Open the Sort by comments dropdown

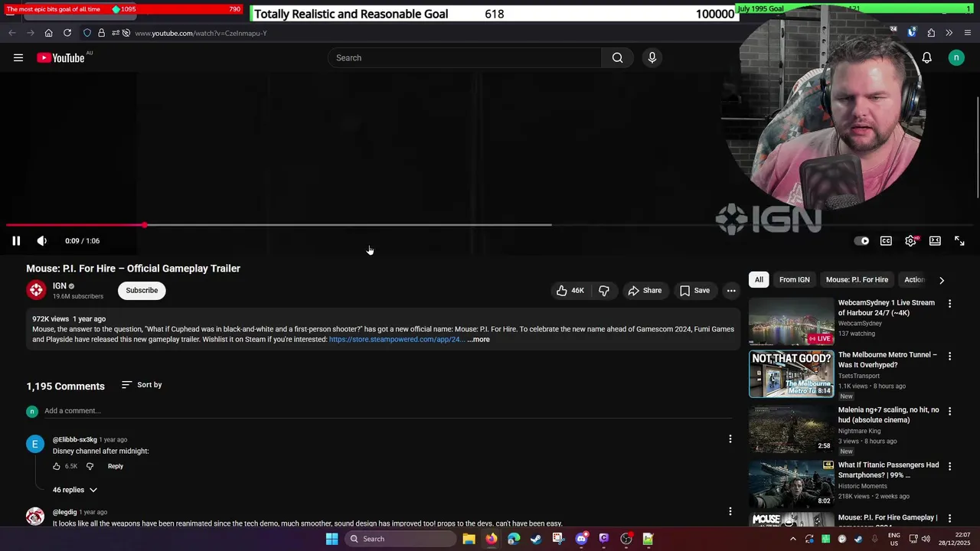tap(142, 384)
